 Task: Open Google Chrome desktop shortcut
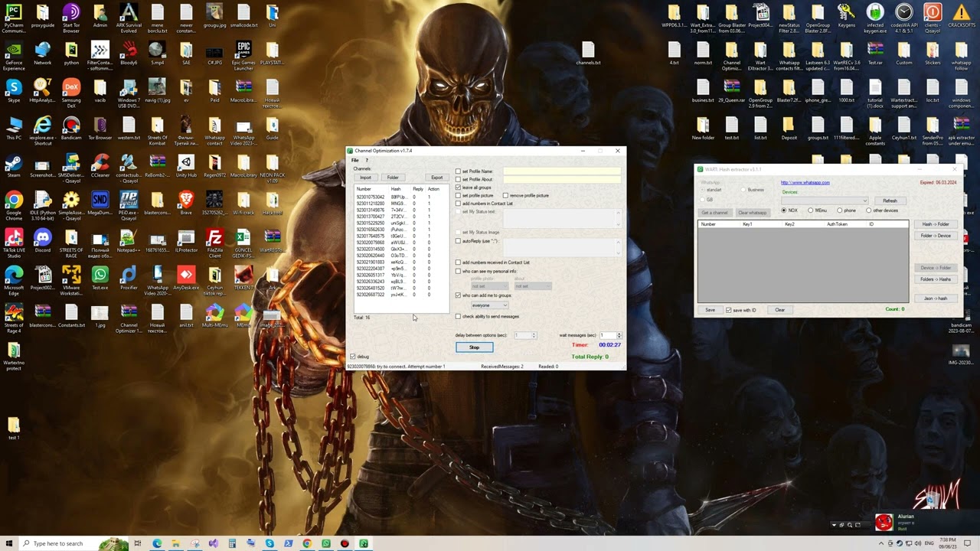tap(13, 205)
